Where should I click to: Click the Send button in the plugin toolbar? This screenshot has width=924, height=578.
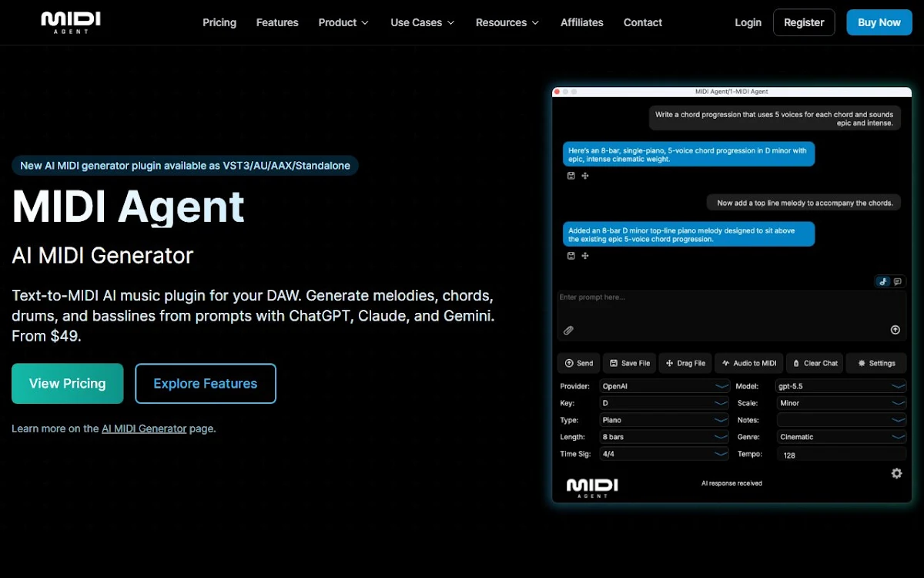[579, 363]
